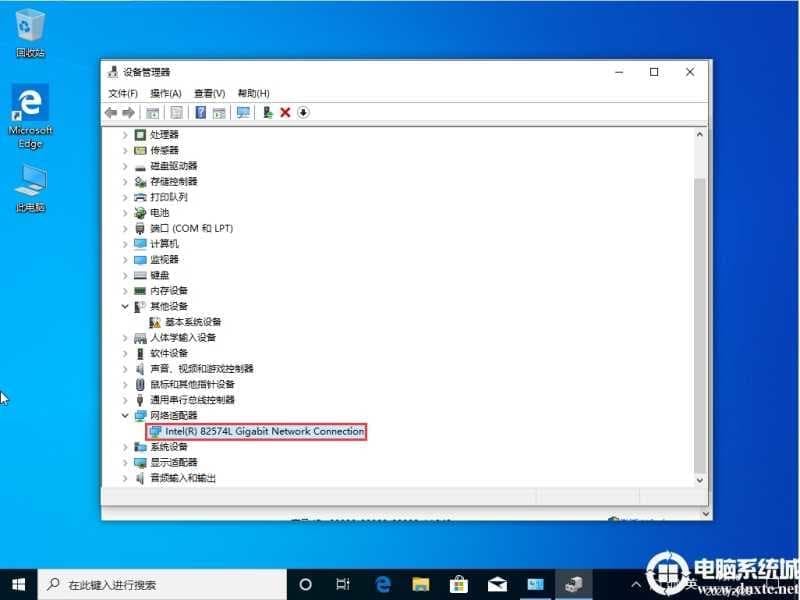Select the 网络适配器 label

click(173, 415)
